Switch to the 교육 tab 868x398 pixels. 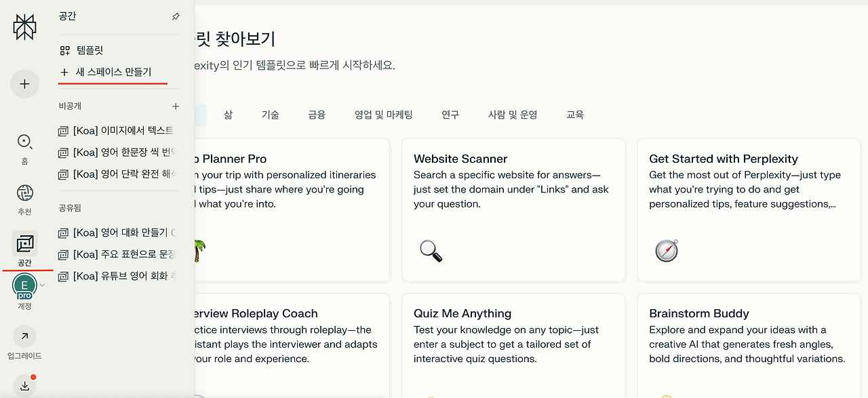(x=574, y=115)
